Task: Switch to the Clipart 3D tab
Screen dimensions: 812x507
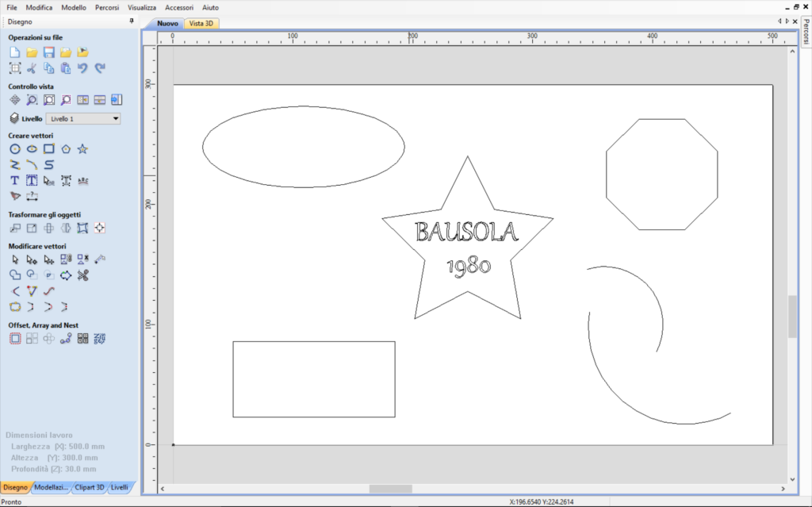Action: [89, 487]
